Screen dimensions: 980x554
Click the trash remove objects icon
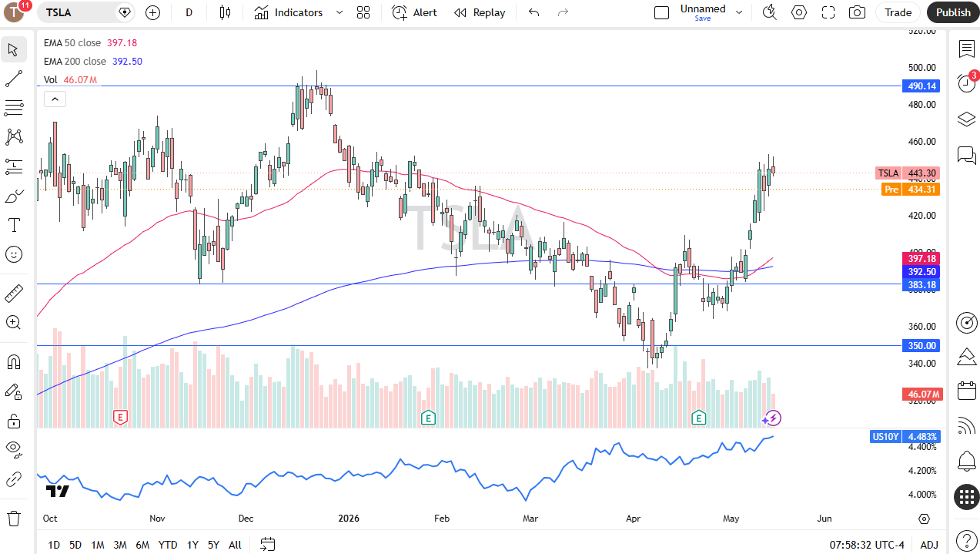13,519
